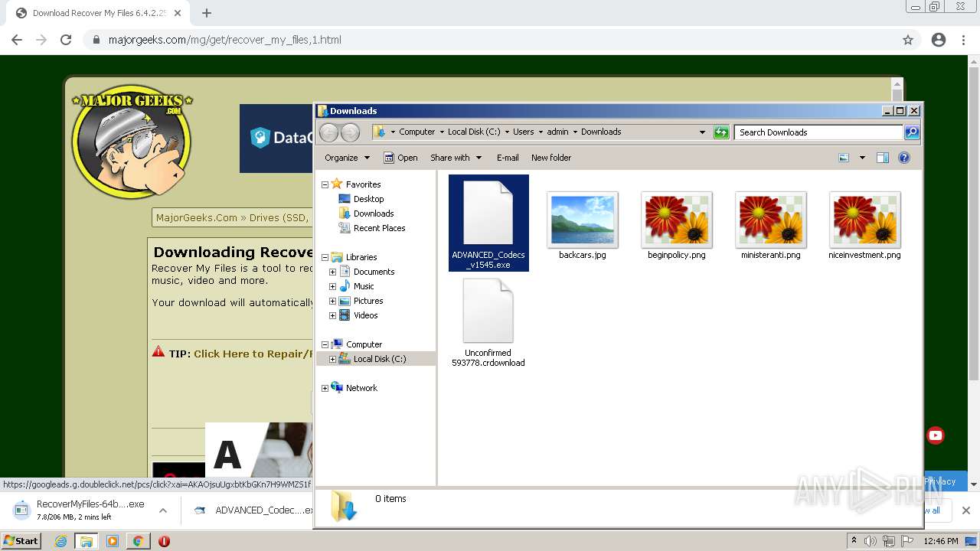Open the Share with menu
This screenshot has width=980, height=551.
(x=456, y=158)
